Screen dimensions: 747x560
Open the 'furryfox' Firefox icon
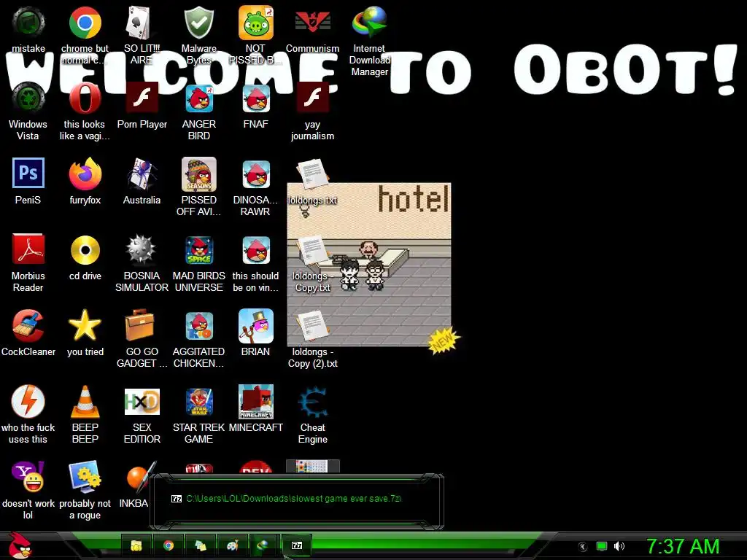pos(85,174)
